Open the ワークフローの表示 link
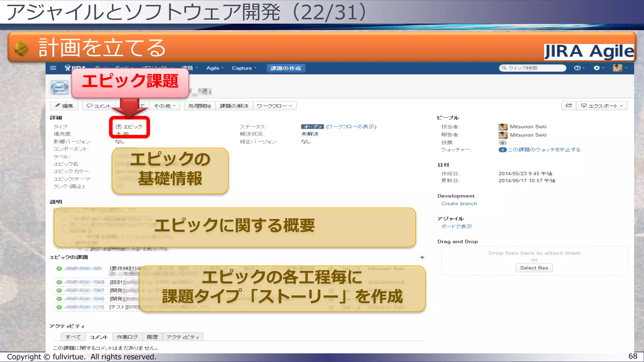 pyautogui.click(x=351, y=127)
